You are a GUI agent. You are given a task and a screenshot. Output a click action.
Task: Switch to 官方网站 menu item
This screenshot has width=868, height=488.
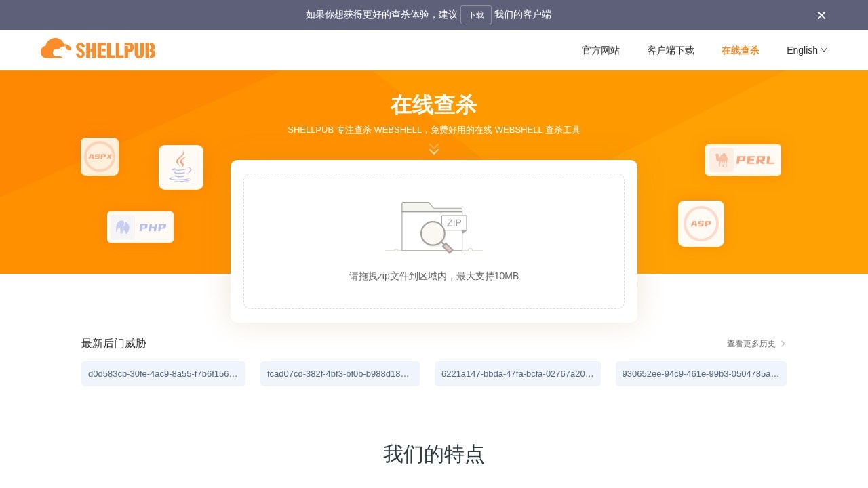[x=600, y=50]
